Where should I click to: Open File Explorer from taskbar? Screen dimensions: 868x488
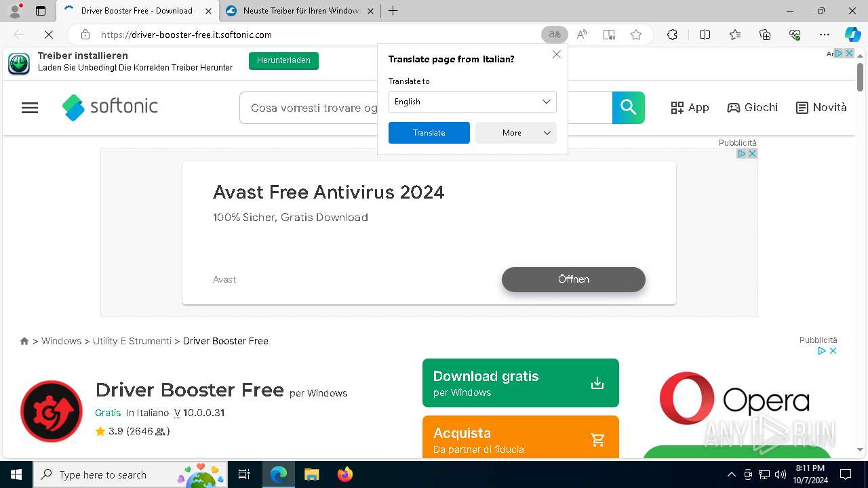point(312,474)
